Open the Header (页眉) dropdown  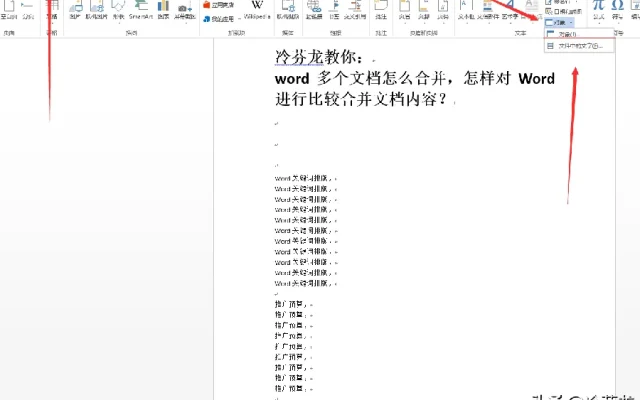coord(404,10)
